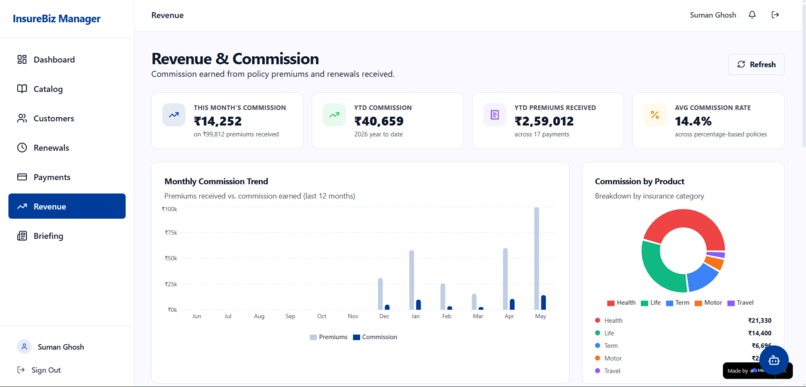This screenshot has width=806, height=387.
Task: Click This Month's Commission trend icon
Action: pyautogui.click(x=174, y=115)
